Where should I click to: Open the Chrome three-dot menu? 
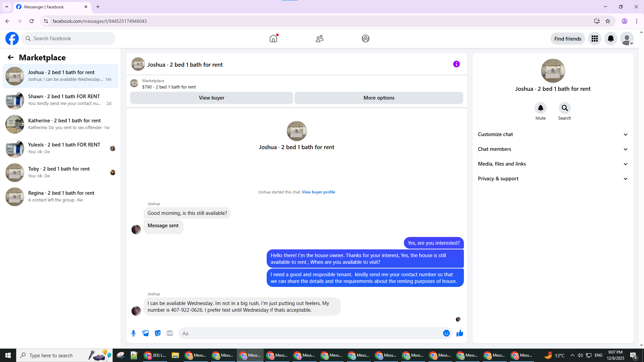pyautogui.click(x=637, y=21)
